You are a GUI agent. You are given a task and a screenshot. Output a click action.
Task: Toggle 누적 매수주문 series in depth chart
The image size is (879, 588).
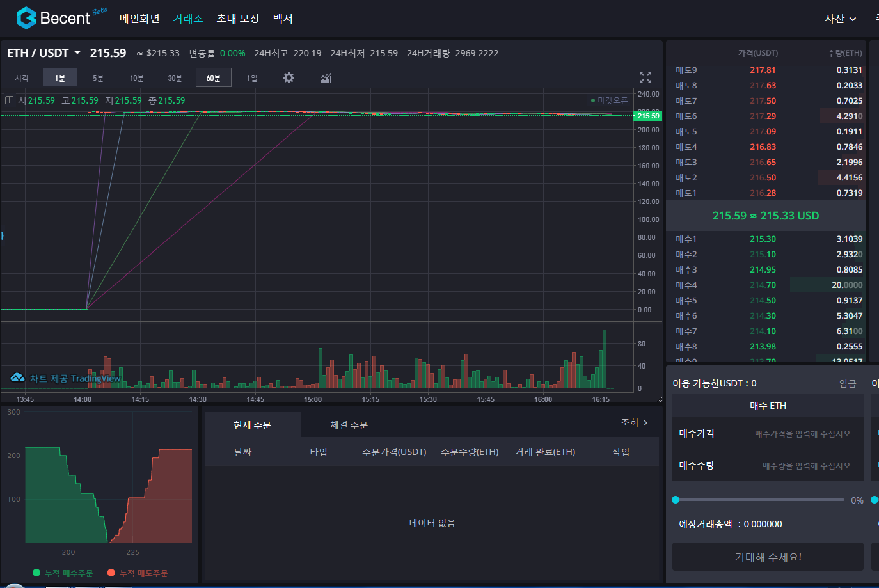click(63, 573)
